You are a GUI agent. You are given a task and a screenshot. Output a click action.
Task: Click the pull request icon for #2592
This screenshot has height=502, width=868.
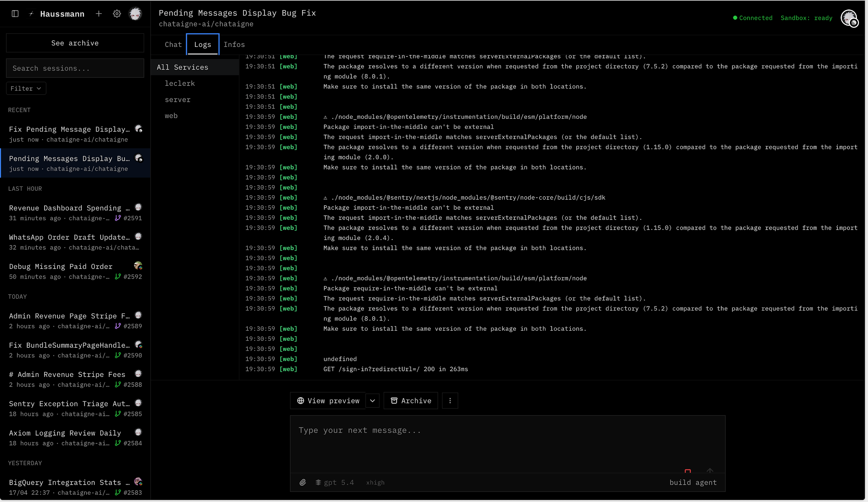point(118,277)
